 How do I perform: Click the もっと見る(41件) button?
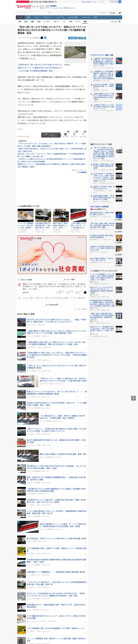click(x=52, y=305)
